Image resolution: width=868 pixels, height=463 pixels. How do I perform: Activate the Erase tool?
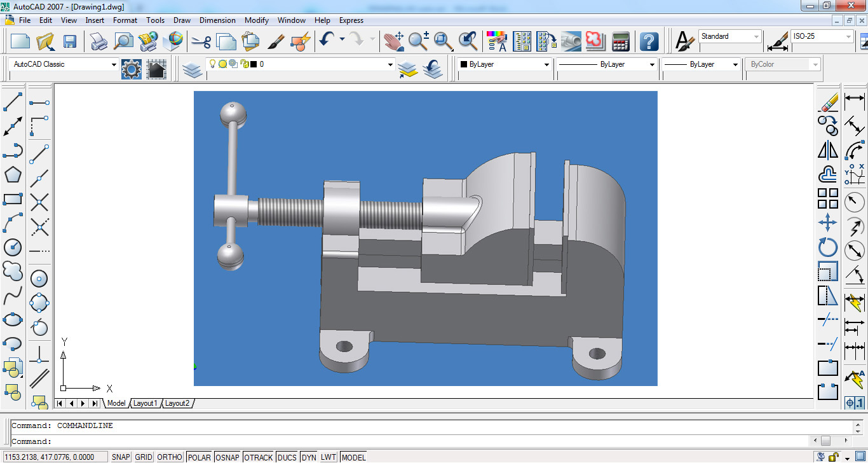(827, 101)
